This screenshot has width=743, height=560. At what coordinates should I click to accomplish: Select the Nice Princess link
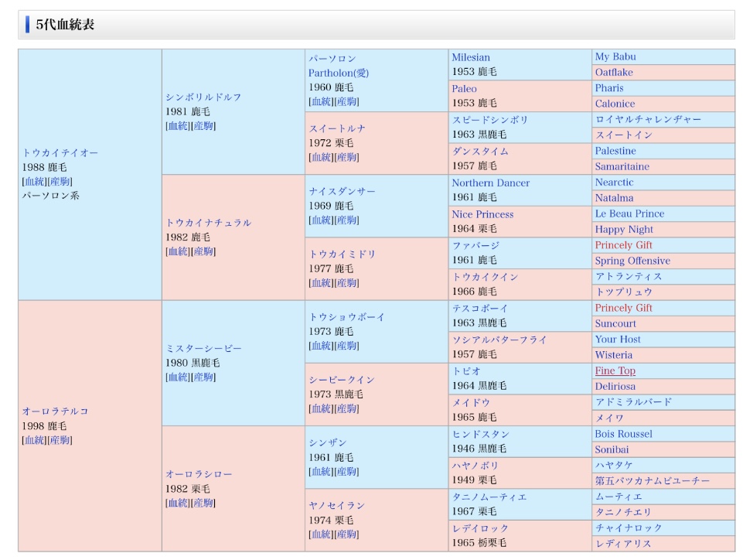click(482, 214)
